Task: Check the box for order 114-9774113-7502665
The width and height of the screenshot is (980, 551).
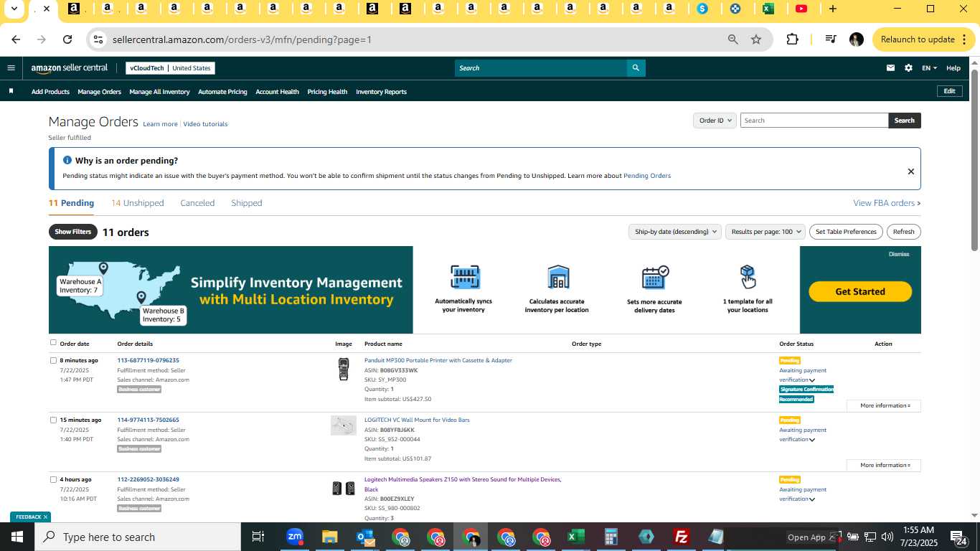Action: pyautogui.click(x=53, y=420)
